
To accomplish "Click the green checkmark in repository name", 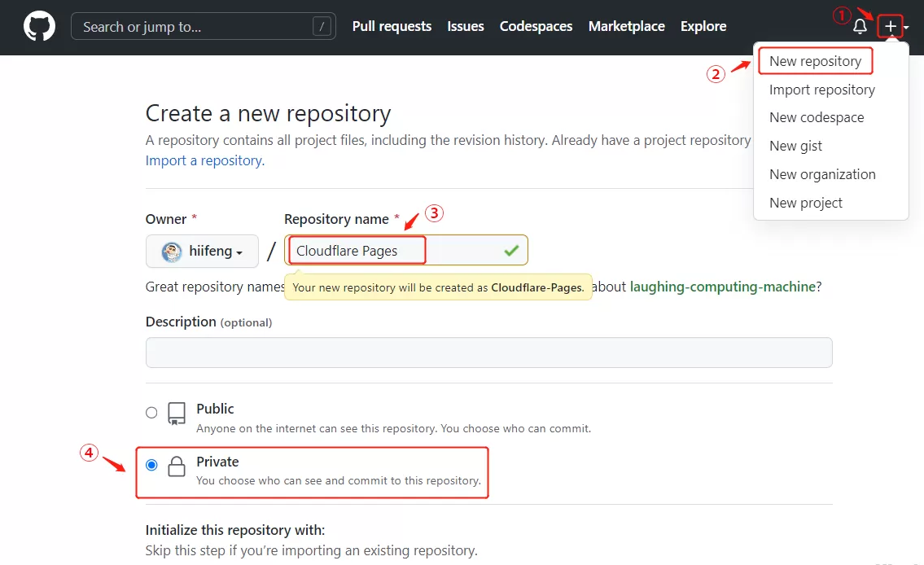I will (511, 251).
